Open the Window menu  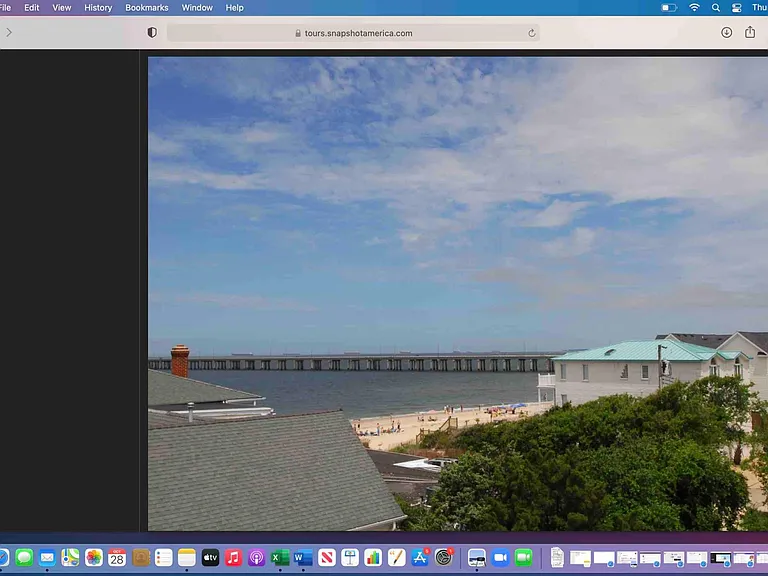click(197, 8)
